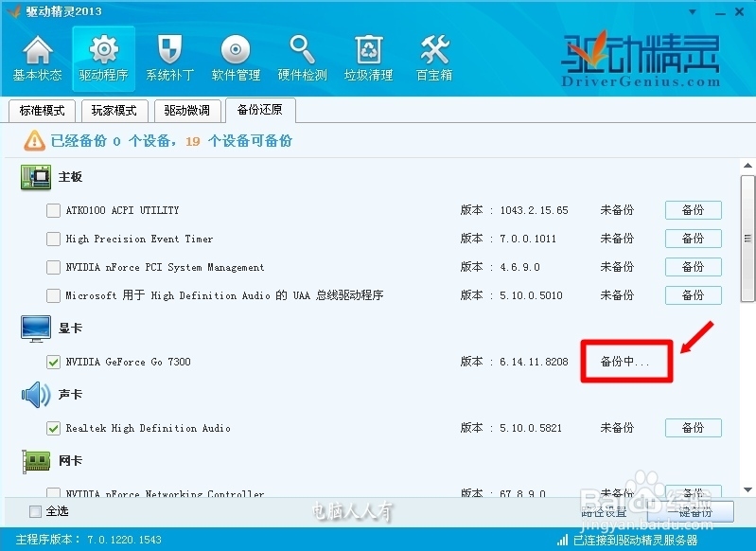Click 备份 for Microsoft UAA 总线驱动程序
756x551 pixels.
[694, 295]
